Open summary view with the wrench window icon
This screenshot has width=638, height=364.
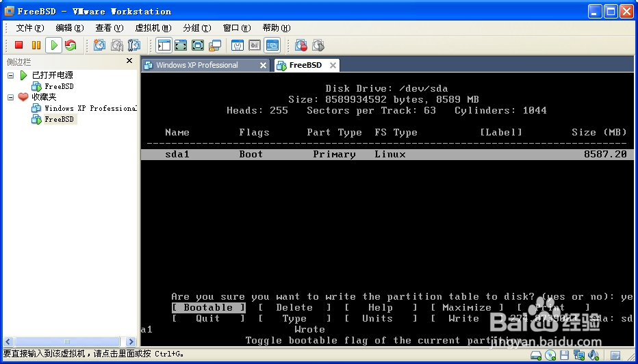click(238, 45)
